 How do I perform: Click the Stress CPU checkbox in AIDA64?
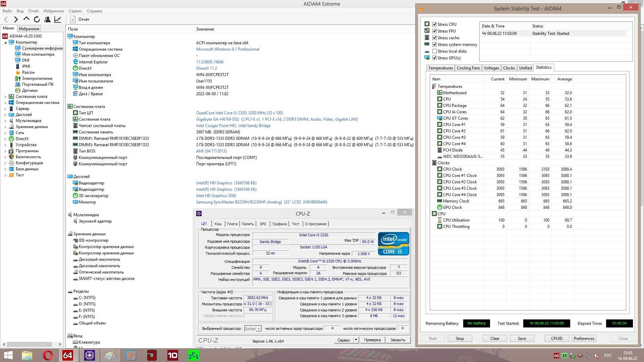[435, 24]
